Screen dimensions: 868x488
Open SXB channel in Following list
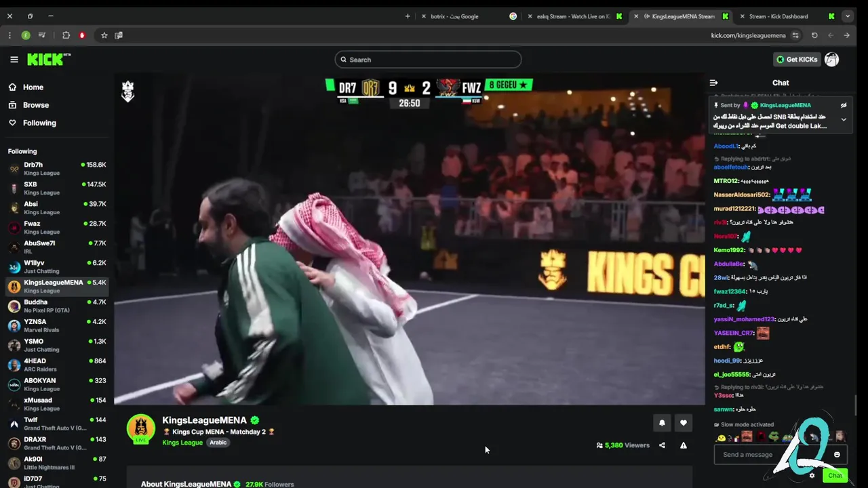click(x=57, y=188)
